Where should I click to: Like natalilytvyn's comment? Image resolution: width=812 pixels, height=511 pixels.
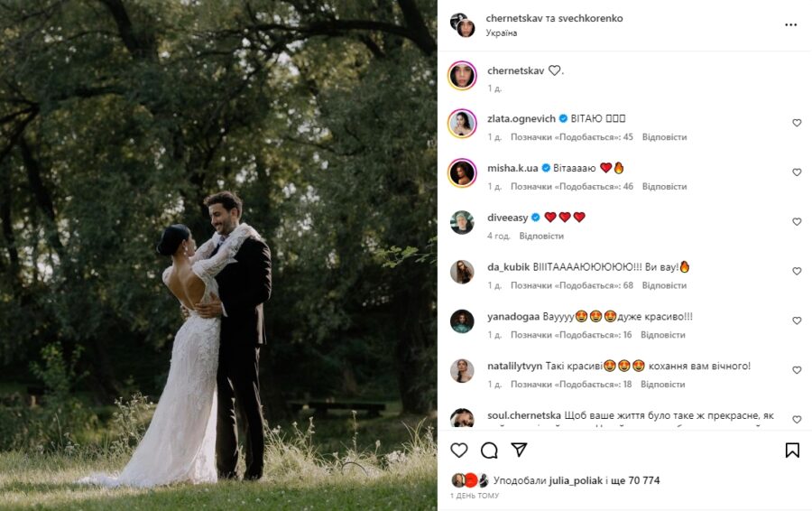[x=797, y=370]
